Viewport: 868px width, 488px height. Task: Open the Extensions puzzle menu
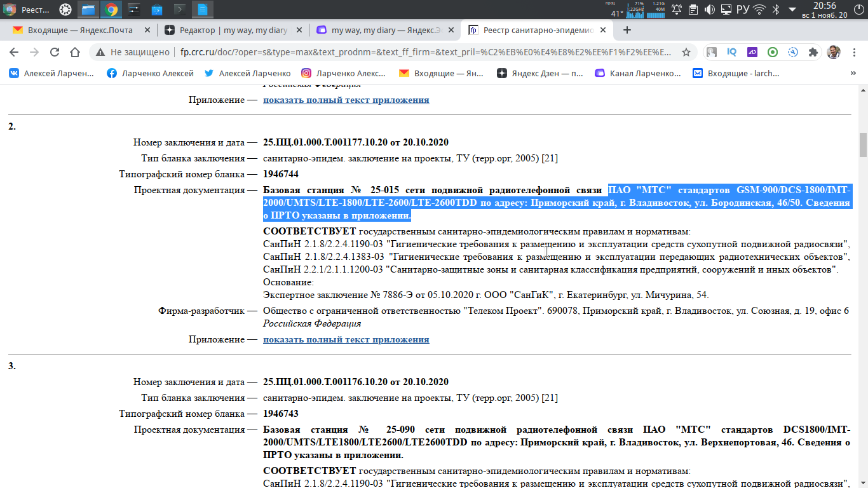pos(813,52)
